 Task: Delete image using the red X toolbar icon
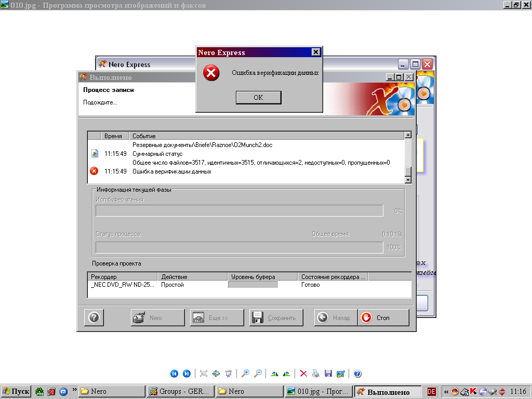303,374
